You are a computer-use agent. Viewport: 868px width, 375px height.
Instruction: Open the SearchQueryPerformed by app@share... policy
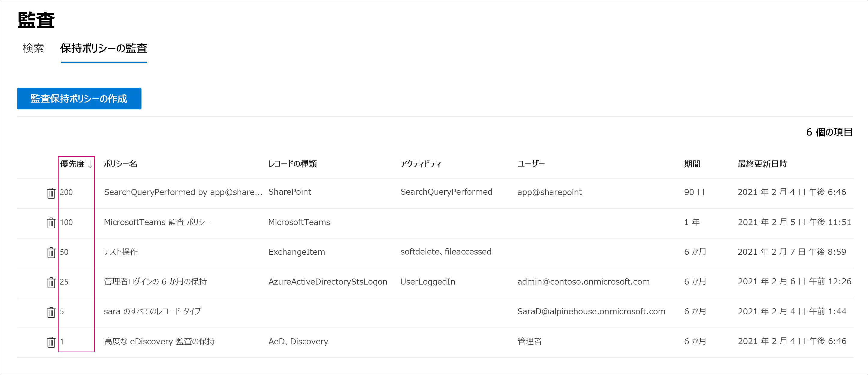[183, 192]
